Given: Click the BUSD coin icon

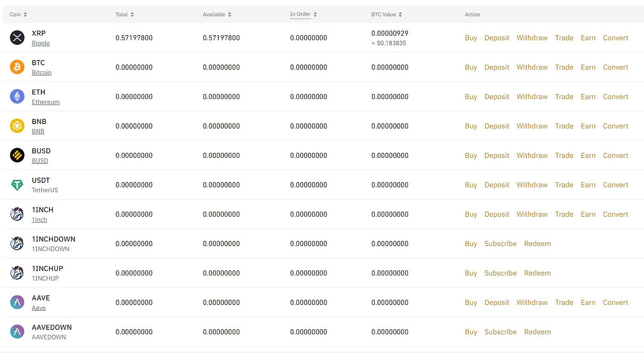Looking at the screenshot, I should (x=17, y=155).
